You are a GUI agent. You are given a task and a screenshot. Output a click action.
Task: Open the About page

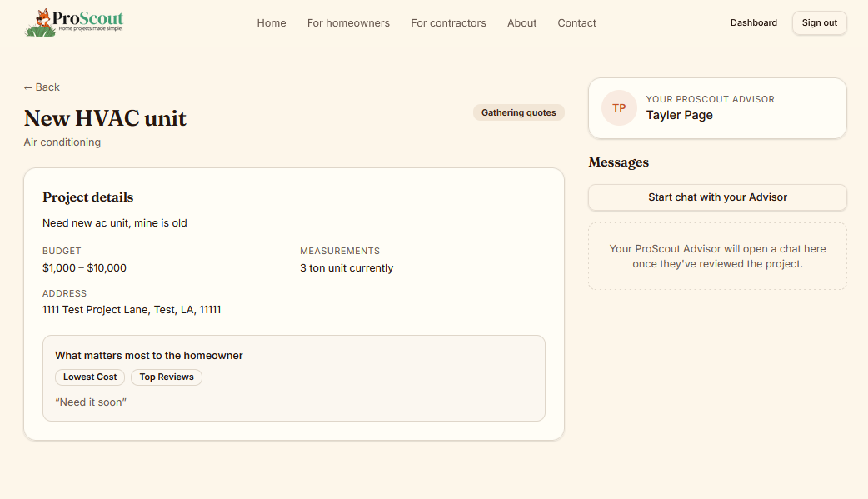[x=522, y=23]
